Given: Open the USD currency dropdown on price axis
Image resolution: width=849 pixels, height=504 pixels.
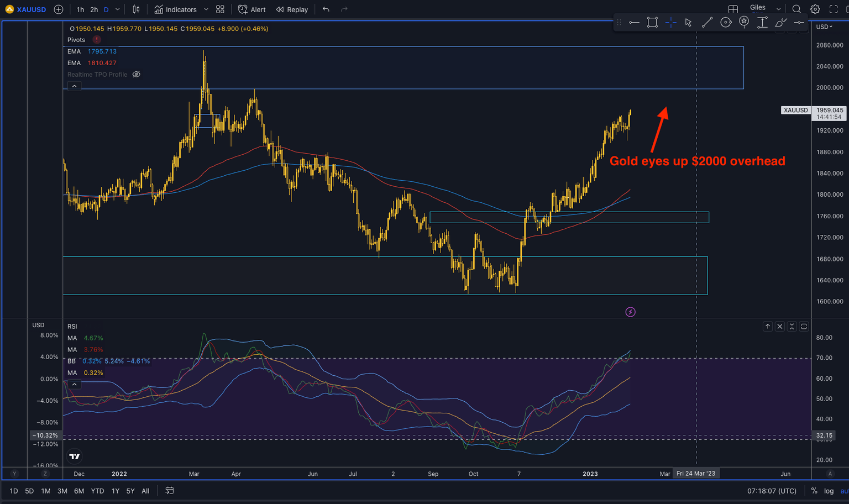Looking at the screenshot, I should click(824, 27).
